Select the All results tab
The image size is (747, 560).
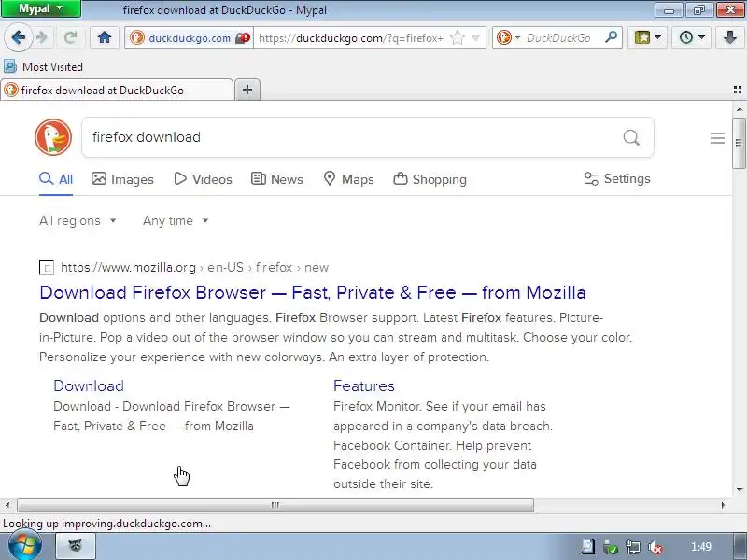click(x=56, y=179)
